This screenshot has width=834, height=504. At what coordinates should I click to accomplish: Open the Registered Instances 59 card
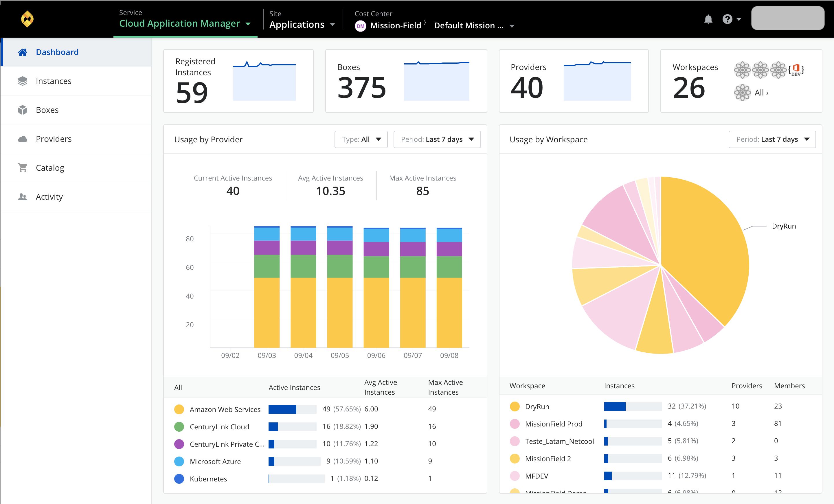coord(238,81)
